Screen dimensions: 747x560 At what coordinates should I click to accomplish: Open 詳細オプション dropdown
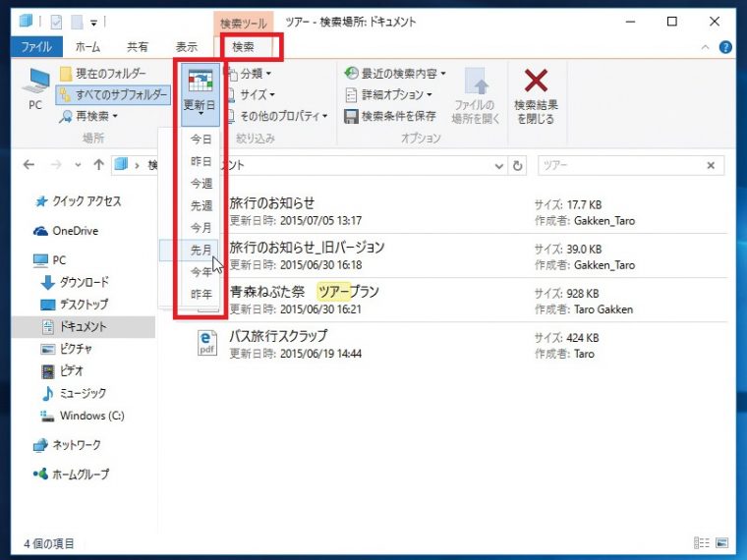coord(388,94)
